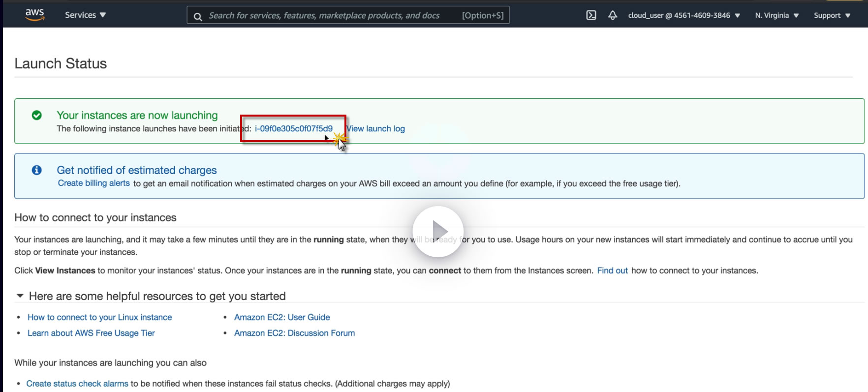
Task: Click Create status check alarms link
Action: [x=77, y=384]
